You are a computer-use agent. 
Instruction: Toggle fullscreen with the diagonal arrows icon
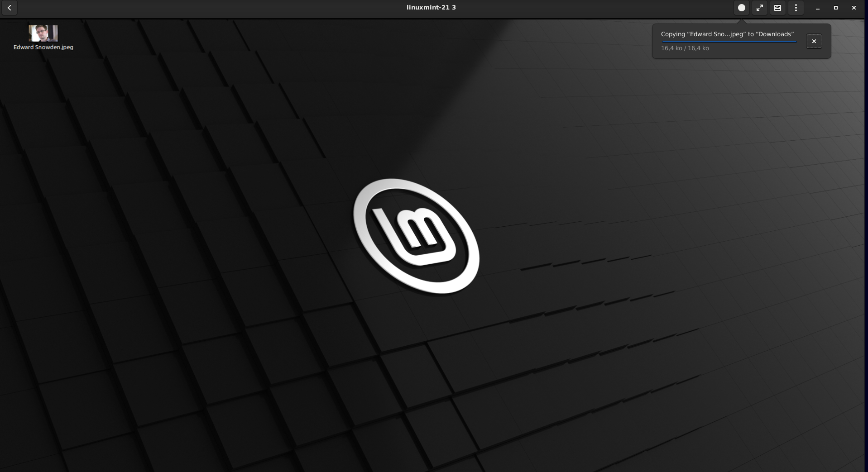pyautogui.click(x=760, y=8)
